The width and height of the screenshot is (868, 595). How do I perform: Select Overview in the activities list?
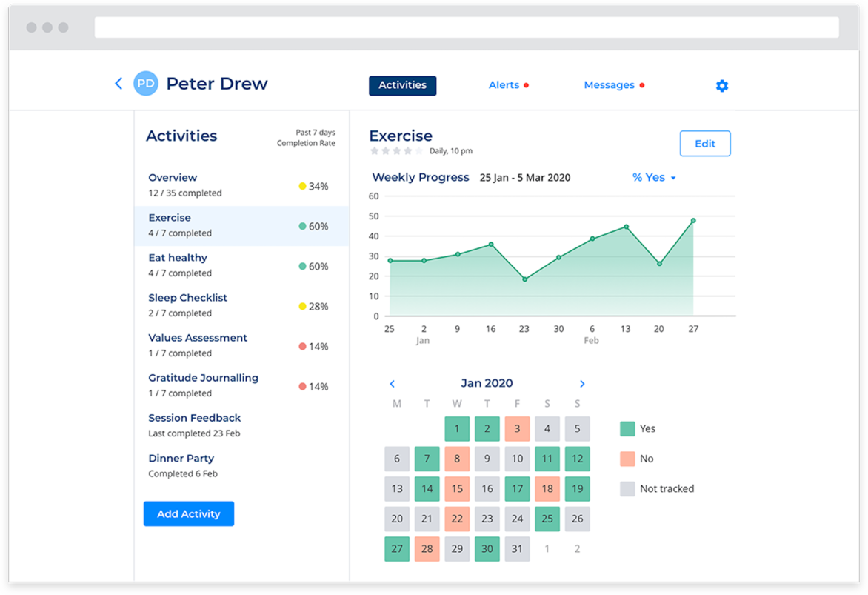point(173,178)
